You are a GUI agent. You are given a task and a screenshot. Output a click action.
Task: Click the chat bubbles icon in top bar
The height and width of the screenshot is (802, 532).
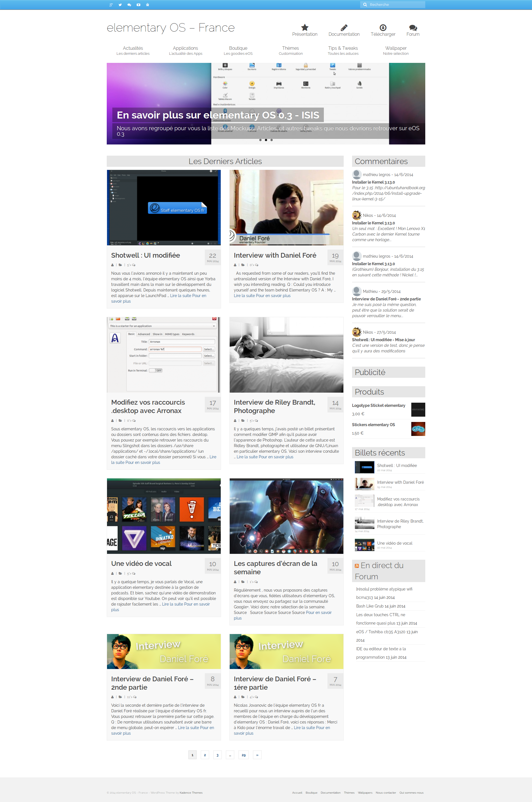click(x=129, y=5)
